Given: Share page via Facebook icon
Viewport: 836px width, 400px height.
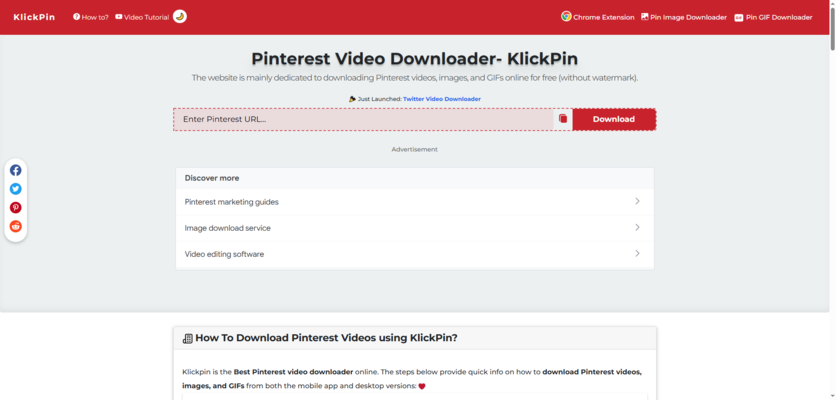Looking at the screenshot, I should click(x=16, y=170).
